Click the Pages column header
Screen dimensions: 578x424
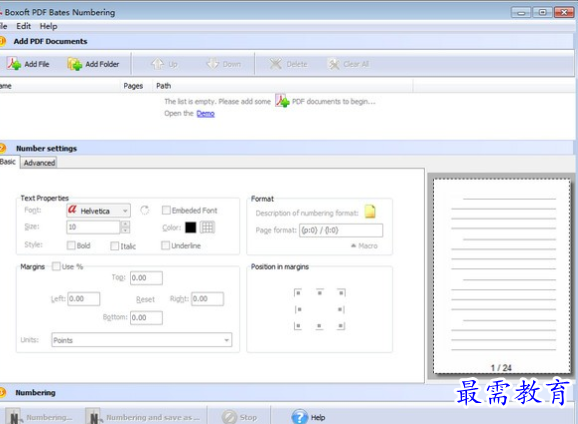click(133, 86)
